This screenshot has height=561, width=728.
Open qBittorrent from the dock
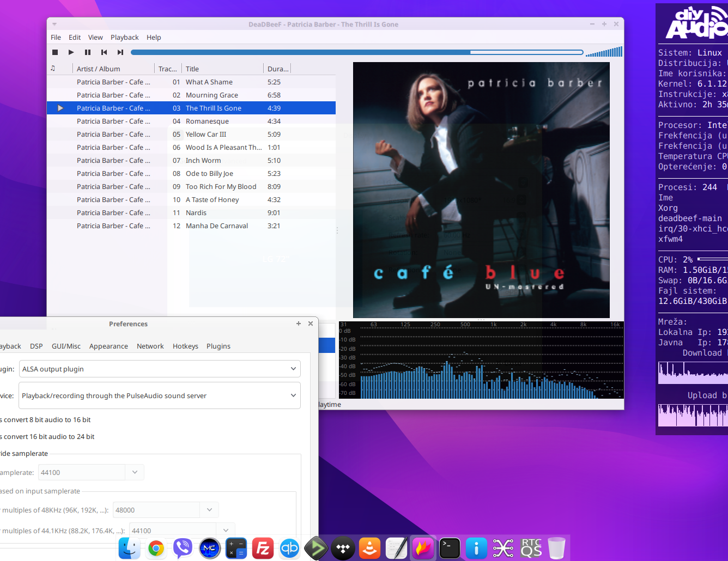289,548
